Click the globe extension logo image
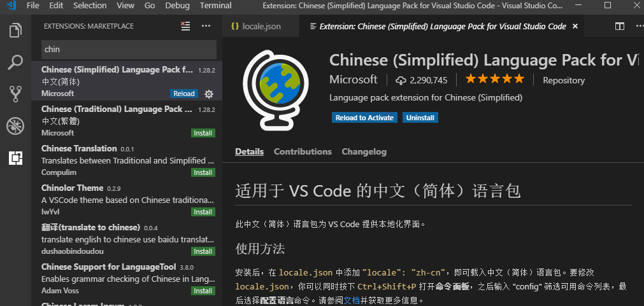 [x=276, y=90]
